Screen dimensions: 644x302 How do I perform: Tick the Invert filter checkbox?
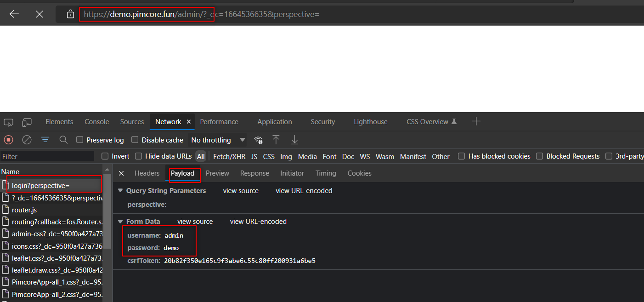[x=105, y=156]
